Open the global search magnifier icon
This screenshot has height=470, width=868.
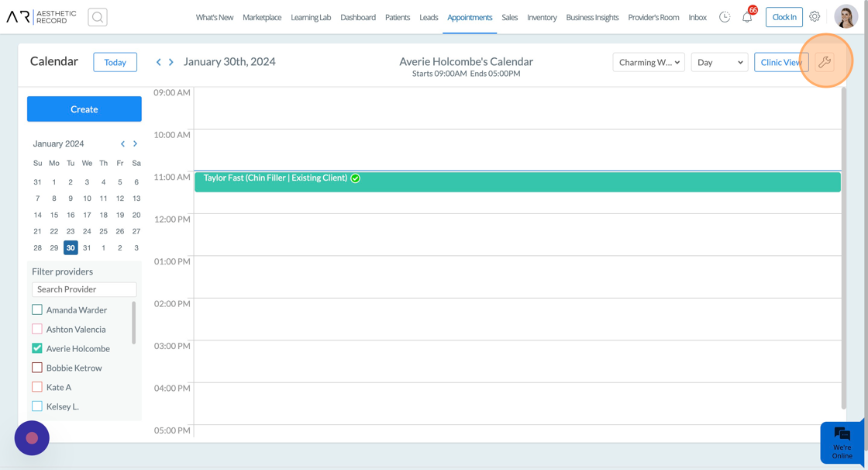98,17
